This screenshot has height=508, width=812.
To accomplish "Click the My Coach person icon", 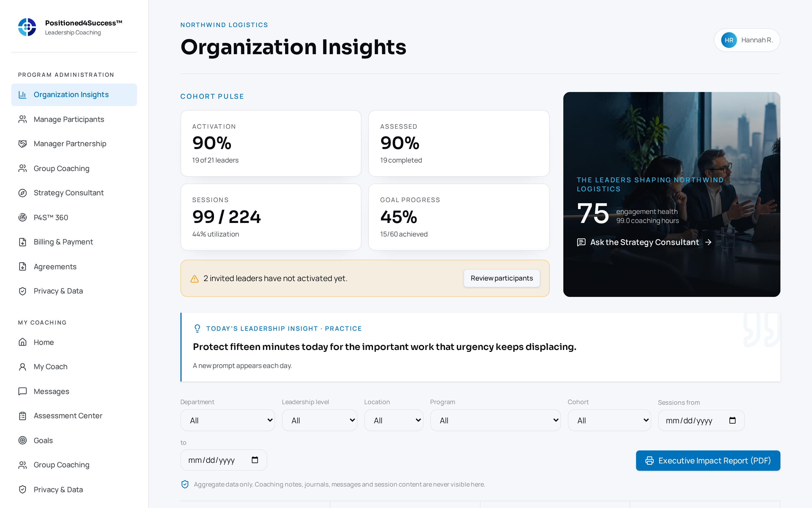I will [x=23, y=367].
